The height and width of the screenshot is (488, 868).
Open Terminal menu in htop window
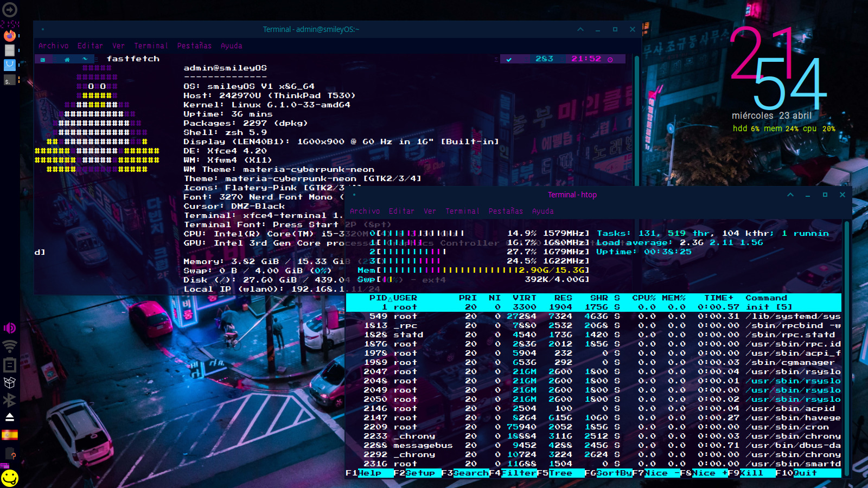(462, 211)
